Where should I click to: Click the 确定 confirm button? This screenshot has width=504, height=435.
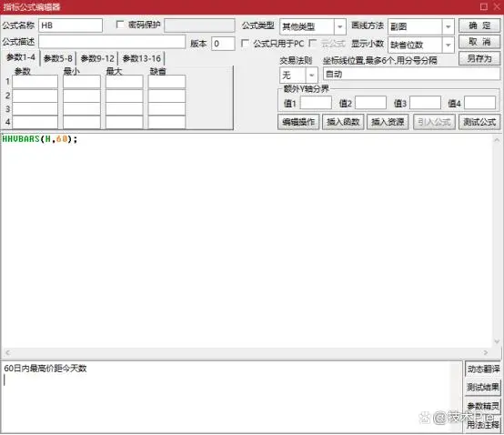point(479,25)
